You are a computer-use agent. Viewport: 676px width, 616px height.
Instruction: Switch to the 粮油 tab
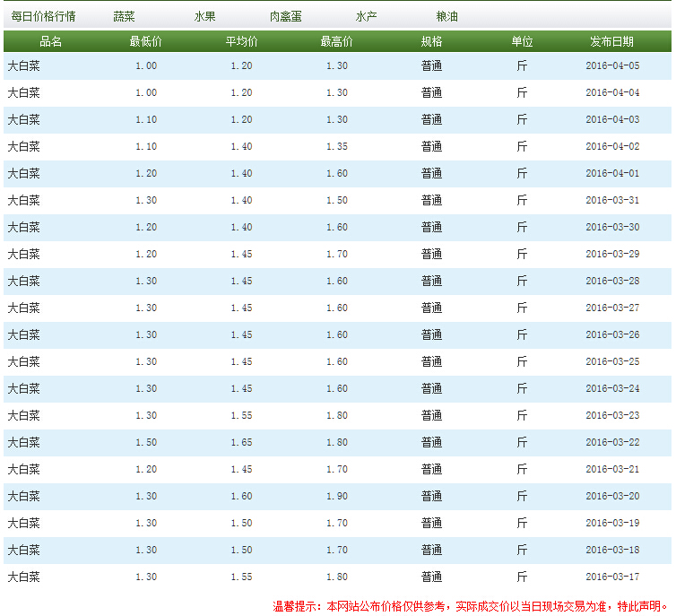(446, 16)
